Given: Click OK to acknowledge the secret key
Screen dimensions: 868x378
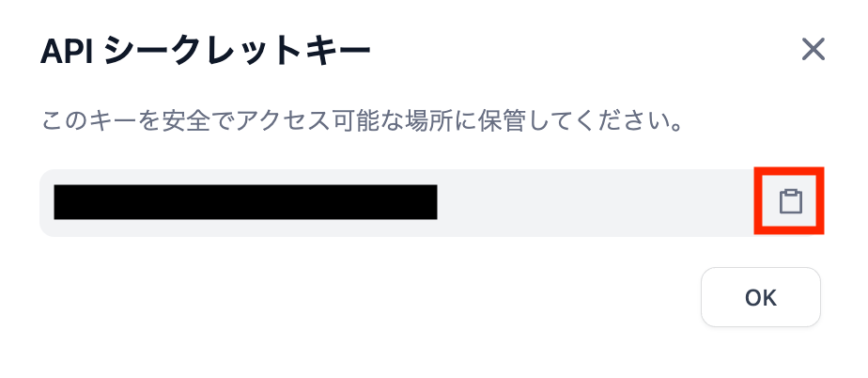Looking at the screenshot, I should (761, 298).
